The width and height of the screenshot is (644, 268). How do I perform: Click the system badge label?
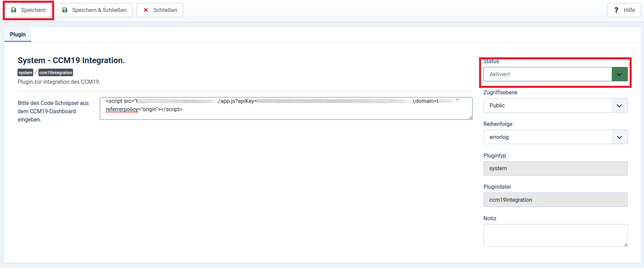(25, 73)
